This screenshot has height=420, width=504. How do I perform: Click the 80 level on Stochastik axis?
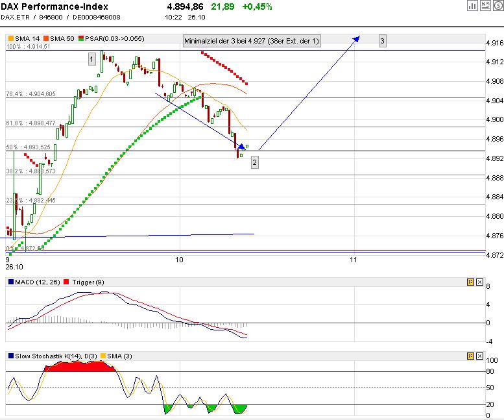tap(490, 371)
